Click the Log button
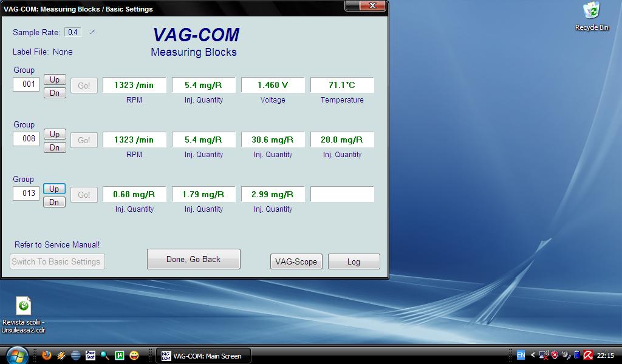 [x=354, y=261]
